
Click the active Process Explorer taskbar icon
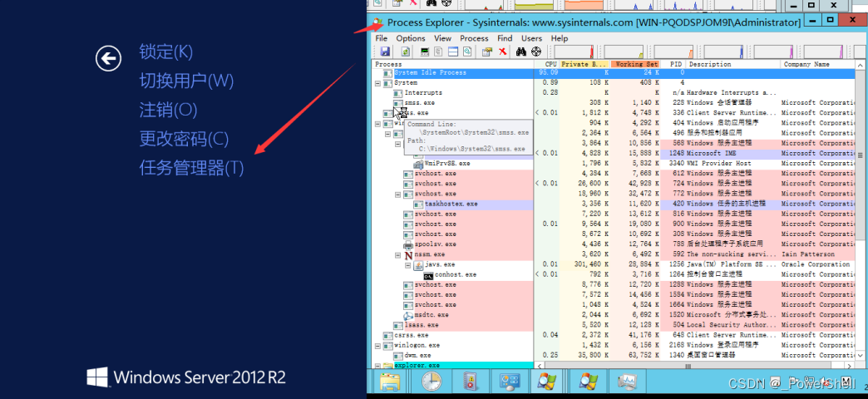coord(547,382)
